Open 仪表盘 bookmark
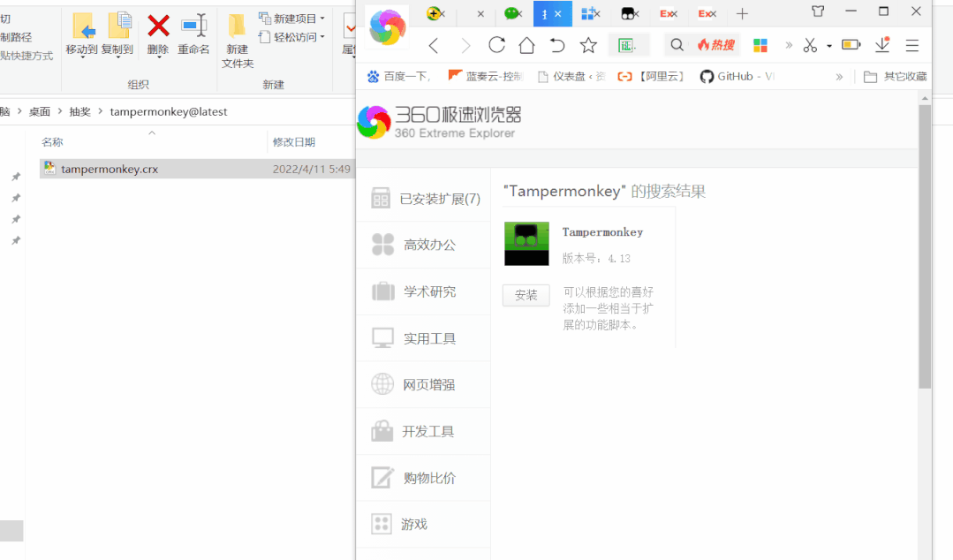The width and height of the screenshot is (953, 560). point(571,77)
